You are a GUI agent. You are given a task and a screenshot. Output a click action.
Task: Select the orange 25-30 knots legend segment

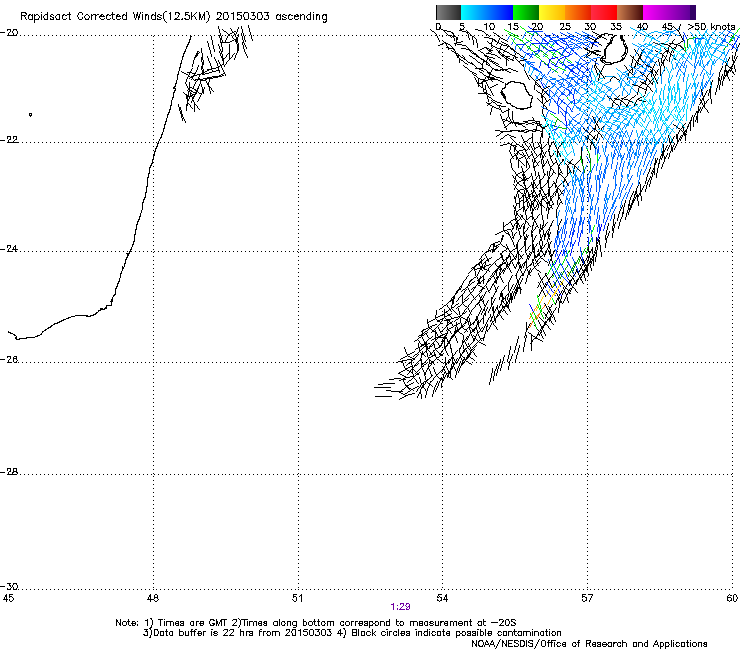tap(578, 12)
